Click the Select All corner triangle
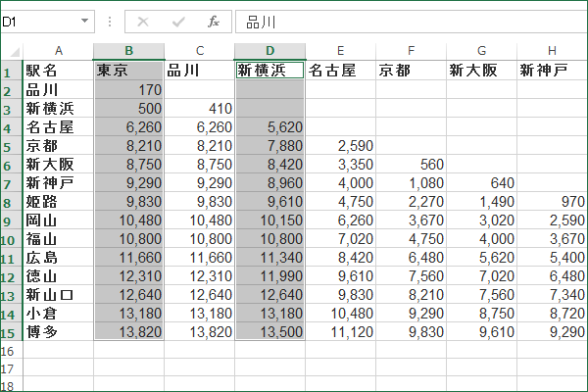The width and height of the screenshot is (588, 392). pos(15,51)
